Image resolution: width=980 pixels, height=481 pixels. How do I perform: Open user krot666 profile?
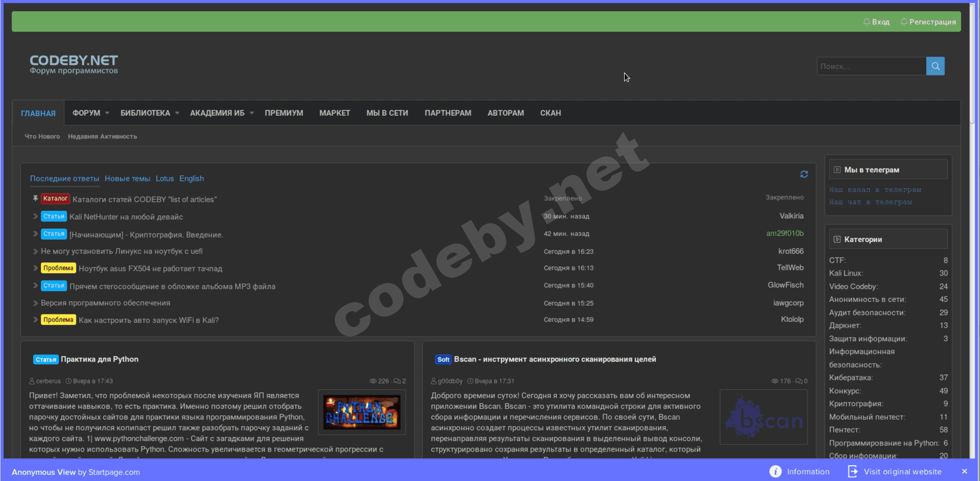click(x=791, y=251)
